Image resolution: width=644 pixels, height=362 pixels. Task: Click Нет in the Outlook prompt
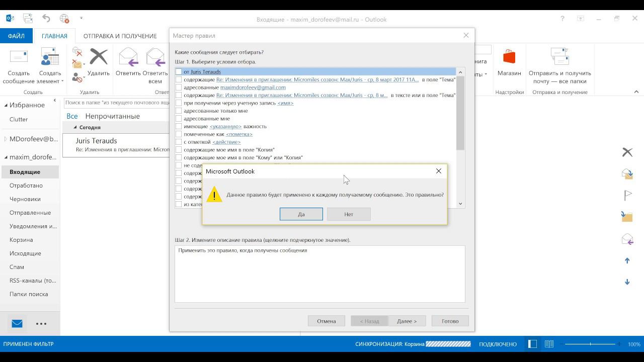[x=349, y=214]
